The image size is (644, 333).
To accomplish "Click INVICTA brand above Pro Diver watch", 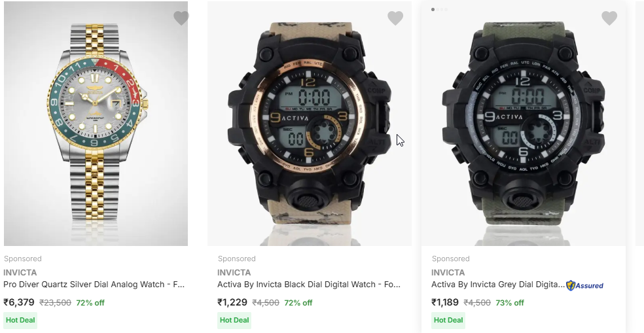I will (20, 272).
